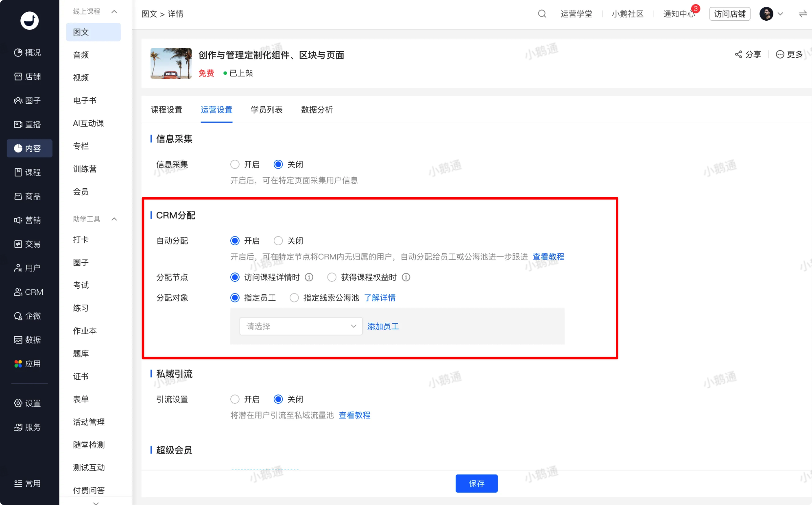Click the Xiaoetong logo icon
This screenshot has height=505, width=812.
point(29,20)
